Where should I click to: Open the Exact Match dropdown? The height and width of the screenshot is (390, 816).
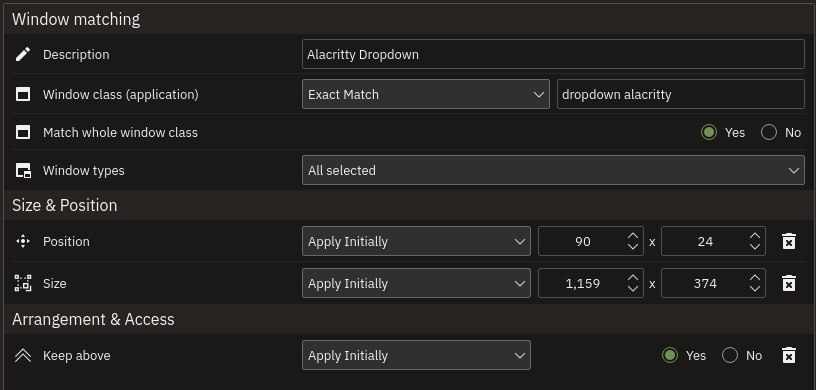426,94
